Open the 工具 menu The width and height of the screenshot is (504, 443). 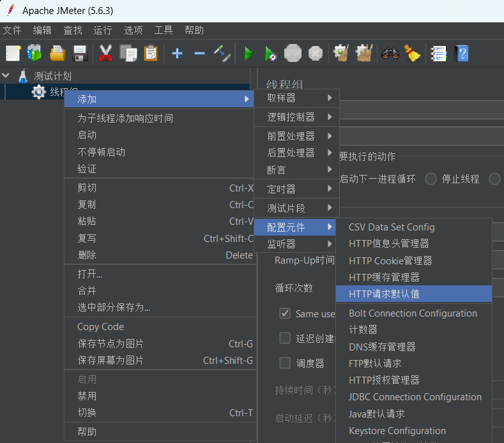click(x=164, y=30)
